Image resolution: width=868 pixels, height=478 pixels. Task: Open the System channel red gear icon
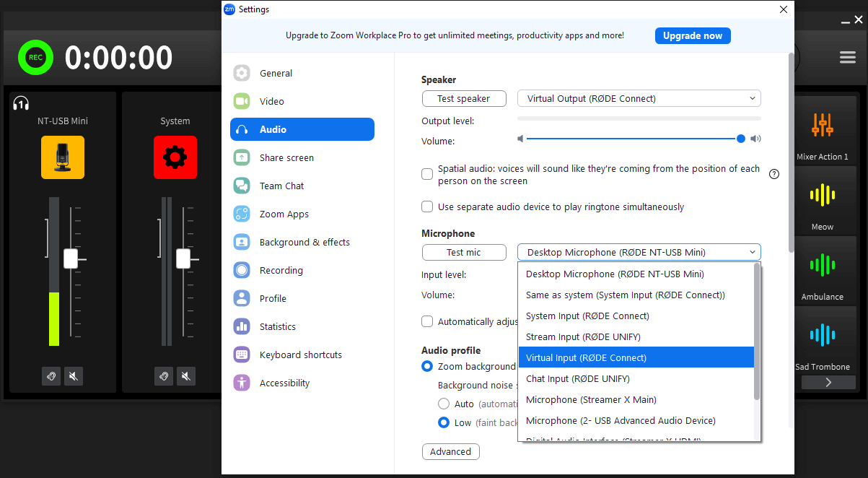(x=175, y=157)
